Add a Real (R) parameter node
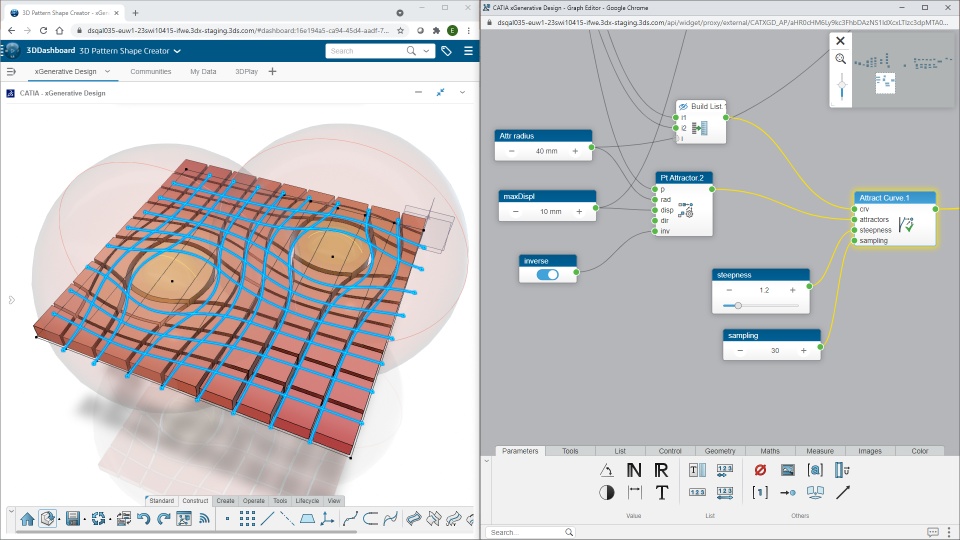This screenshot has height=540, width=960. point(661,470)
